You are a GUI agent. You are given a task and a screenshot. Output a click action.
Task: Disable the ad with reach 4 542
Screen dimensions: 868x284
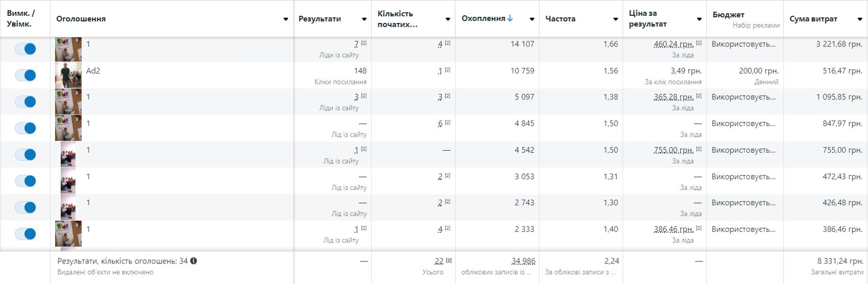[x=25, y=154]
